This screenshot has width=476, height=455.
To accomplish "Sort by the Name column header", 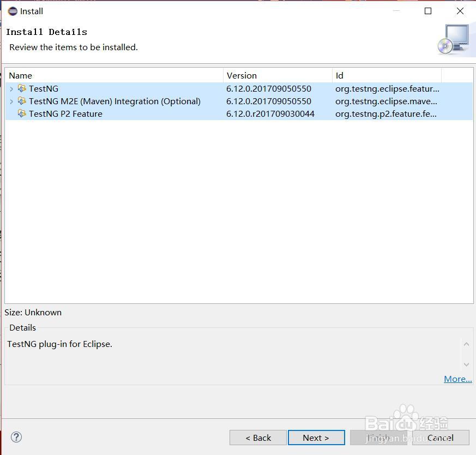I will tap(114, 75).
